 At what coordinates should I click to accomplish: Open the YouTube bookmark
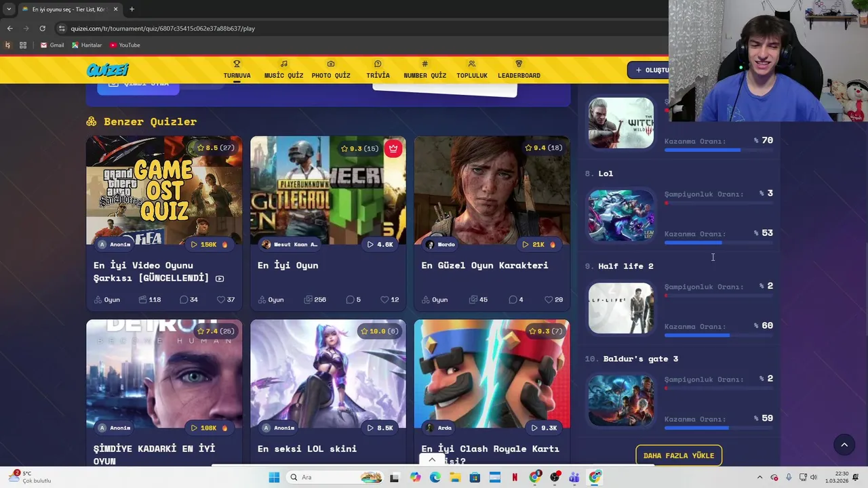coord(125,45)
